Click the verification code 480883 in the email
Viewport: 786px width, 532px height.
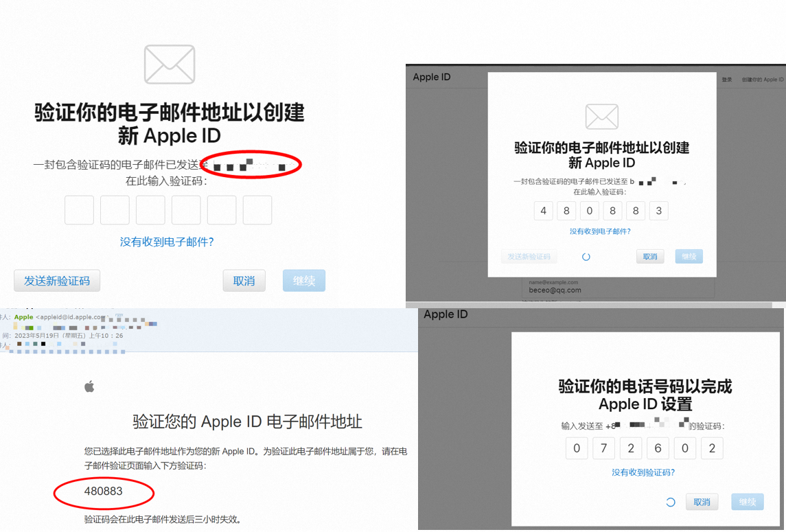click(103, 491)
